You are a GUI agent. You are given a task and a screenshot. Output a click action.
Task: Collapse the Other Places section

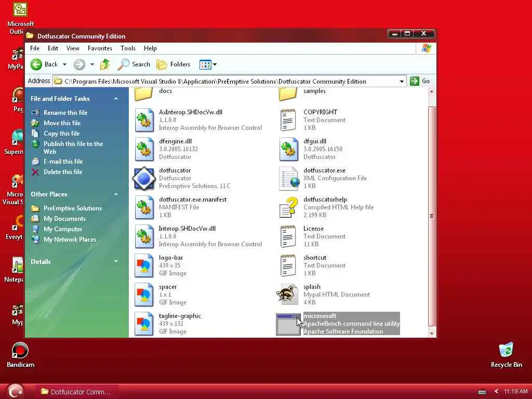pyautogui.click(x=116, y=194)
